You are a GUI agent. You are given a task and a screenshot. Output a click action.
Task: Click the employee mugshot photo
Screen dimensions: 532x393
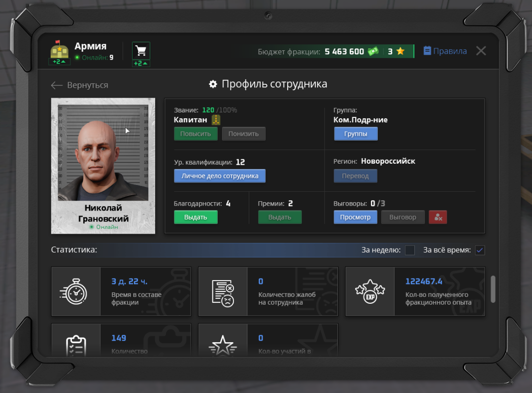(x=103, y=149)
